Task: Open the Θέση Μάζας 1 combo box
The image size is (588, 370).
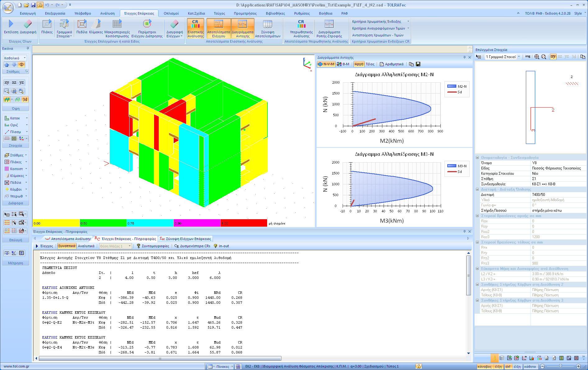Action: pyautogui.click(x=116, y=246)
